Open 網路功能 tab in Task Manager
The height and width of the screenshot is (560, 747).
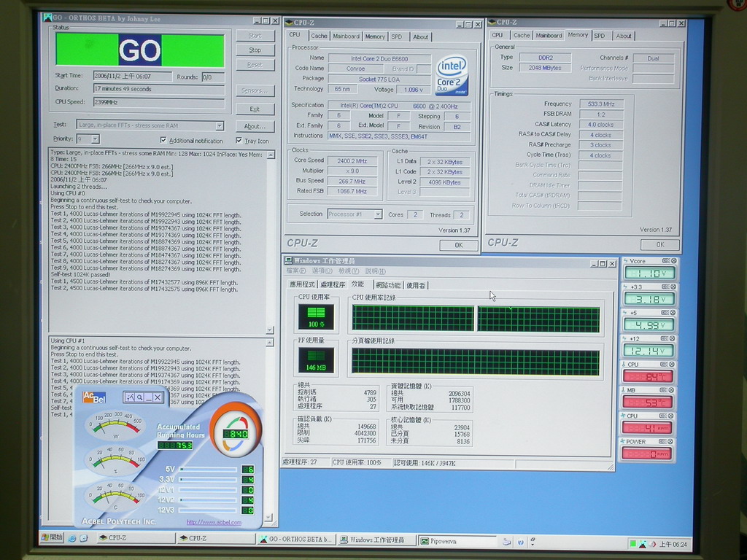pos(388,285)
